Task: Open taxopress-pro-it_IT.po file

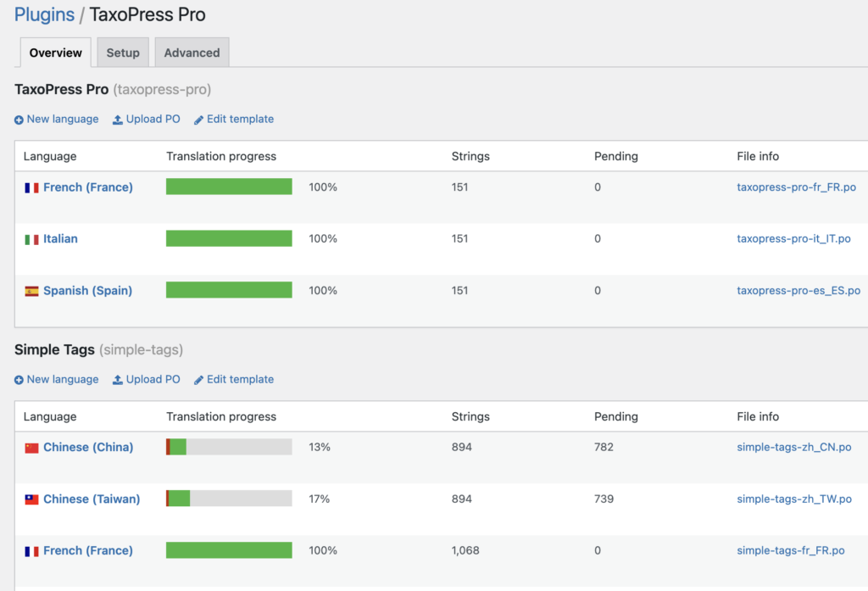Action: click(793, 239)
